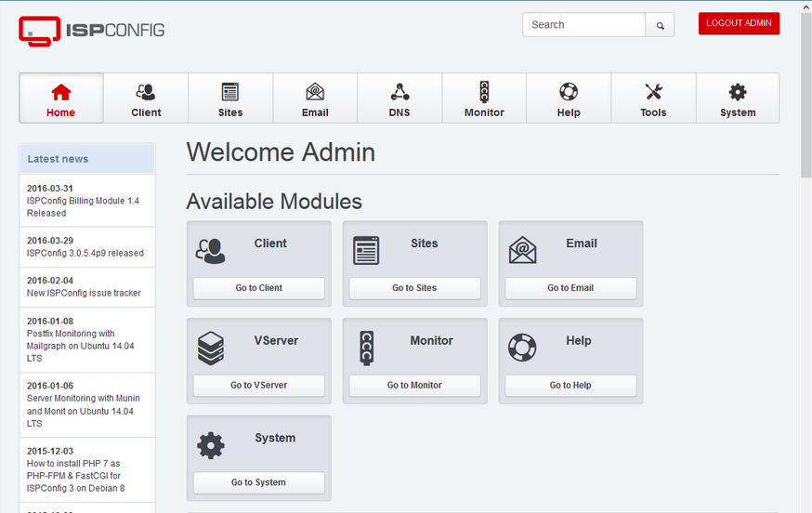Click the Client module card icon
812x513 pixels.
[210, 251]
